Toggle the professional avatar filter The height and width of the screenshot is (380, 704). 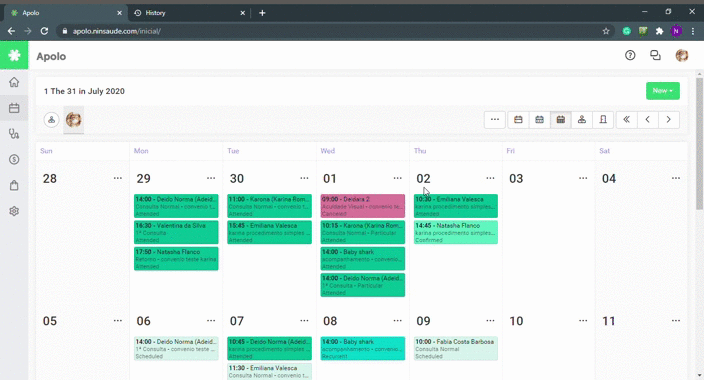pyautogui.click(x=74, y=120)
